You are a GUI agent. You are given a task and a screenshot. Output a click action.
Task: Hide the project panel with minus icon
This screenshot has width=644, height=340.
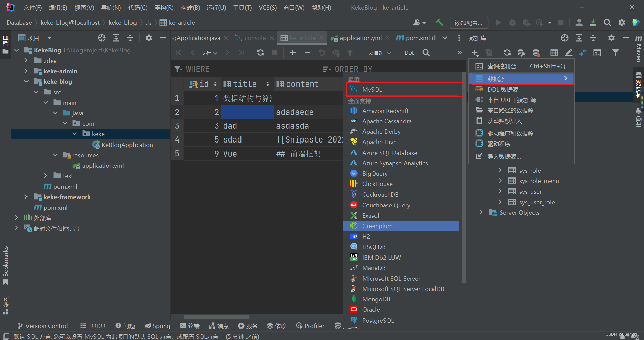[163, 38]
